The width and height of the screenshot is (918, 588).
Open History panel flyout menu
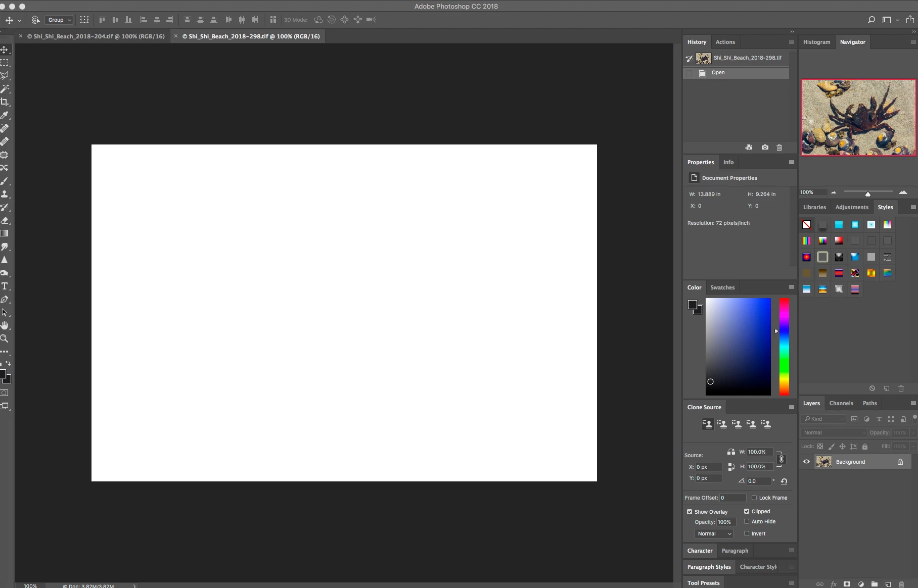[x=791, y=42]
